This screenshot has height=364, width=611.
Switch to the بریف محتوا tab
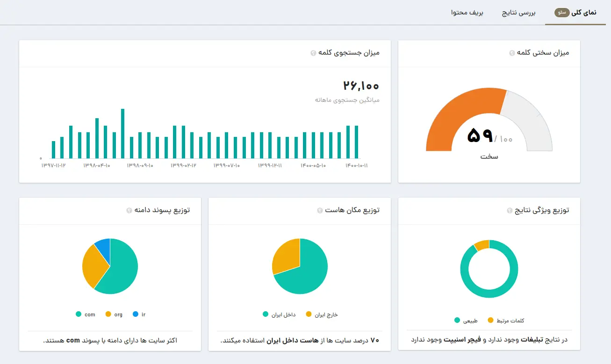coord(467,13)
